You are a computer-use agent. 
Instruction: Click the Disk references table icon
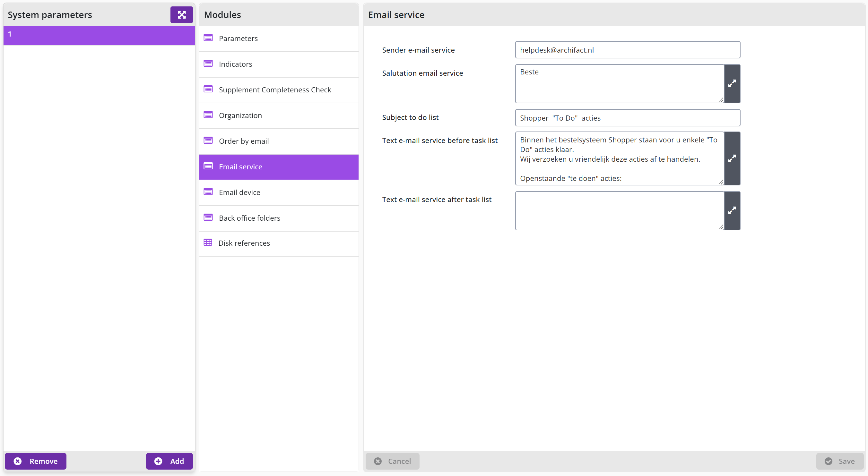(x=208, y=242)
